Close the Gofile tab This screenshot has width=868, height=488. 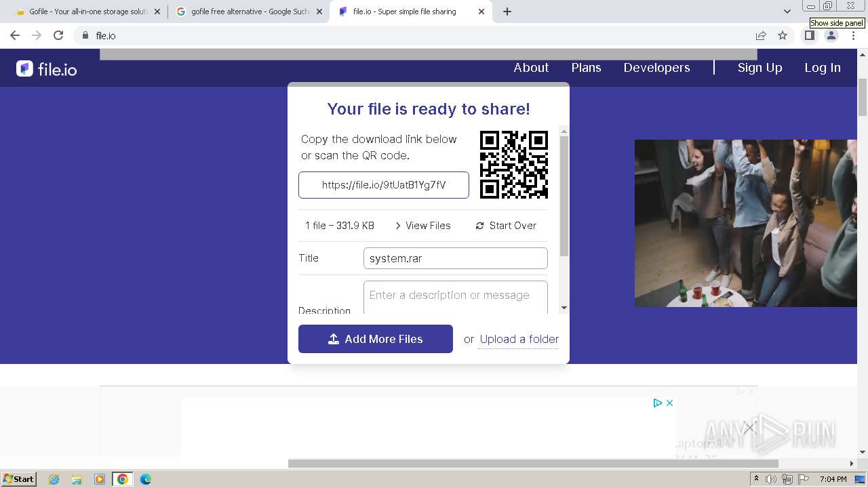point(157,12)
